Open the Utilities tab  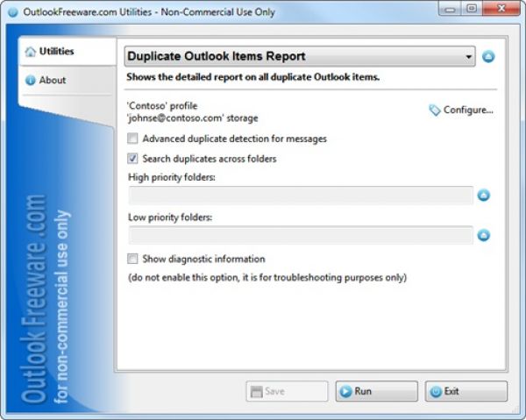pyautogui.click(x=68, y=52)
